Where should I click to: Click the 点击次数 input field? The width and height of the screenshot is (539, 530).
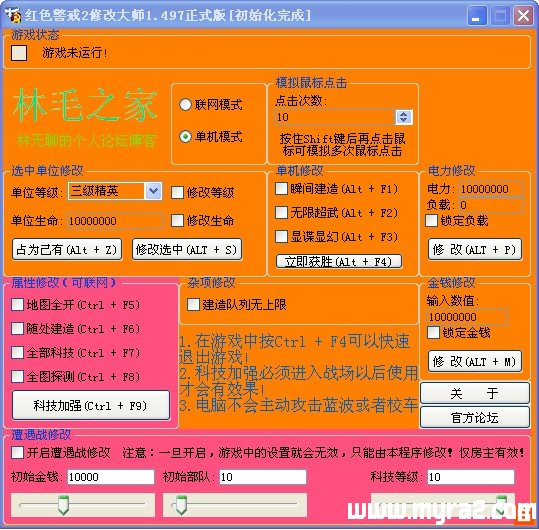coord(335,117)
